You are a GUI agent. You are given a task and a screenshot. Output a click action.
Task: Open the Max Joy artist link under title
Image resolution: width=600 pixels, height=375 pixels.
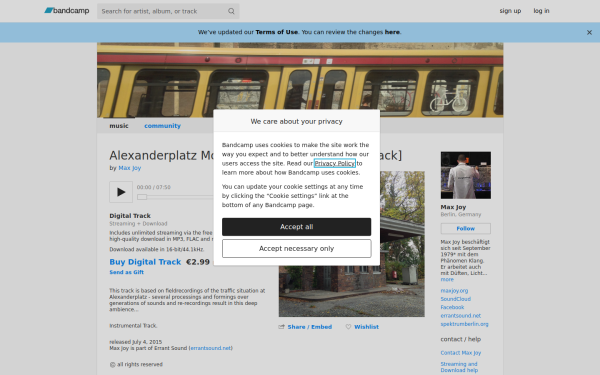130,168
